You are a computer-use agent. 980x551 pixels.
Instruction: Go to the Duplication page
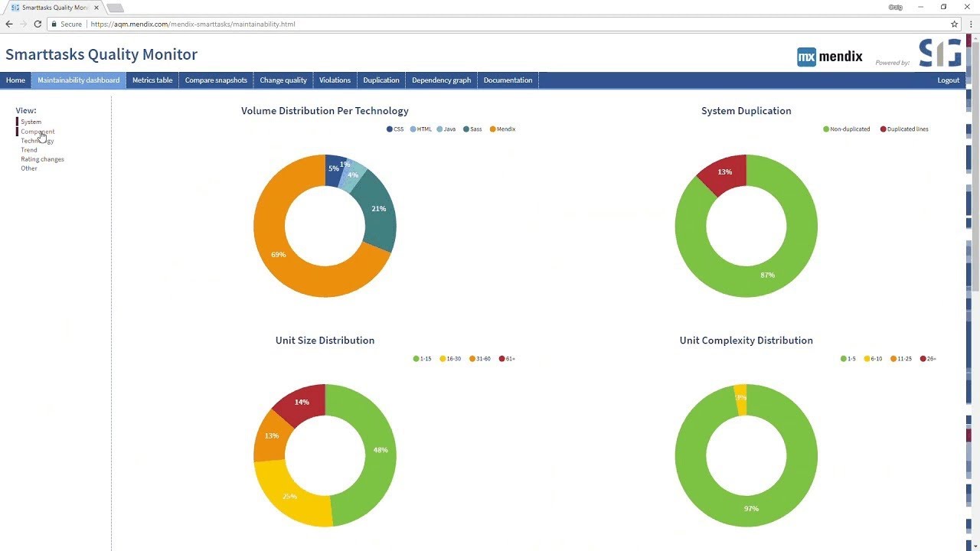coord(381,80)
